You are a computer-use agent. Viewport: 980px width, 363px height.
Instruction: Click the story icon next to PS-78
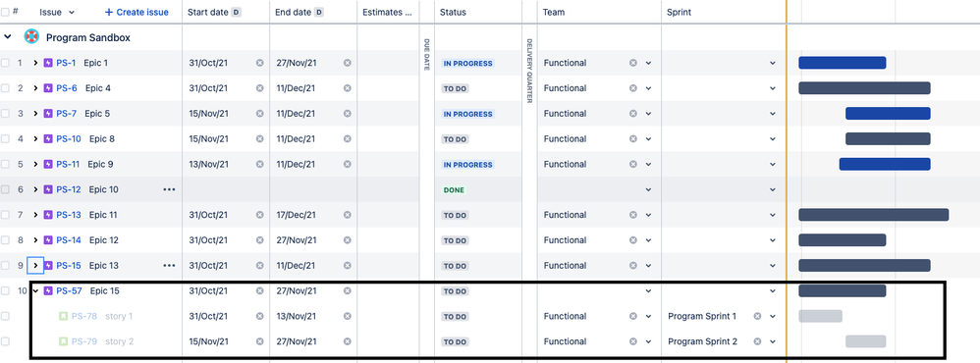tap(63, 316)
